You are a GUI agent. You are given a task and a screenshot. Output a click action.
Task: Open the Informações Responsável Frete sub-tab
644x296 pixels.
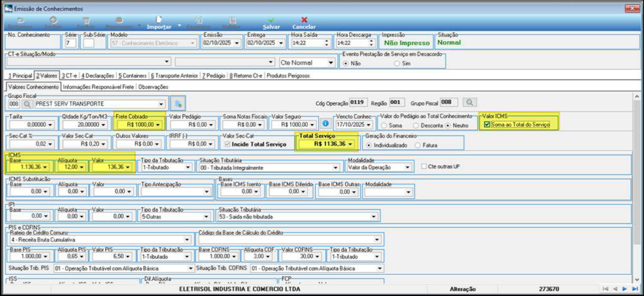pyautogui.click(x=98, y=87)
